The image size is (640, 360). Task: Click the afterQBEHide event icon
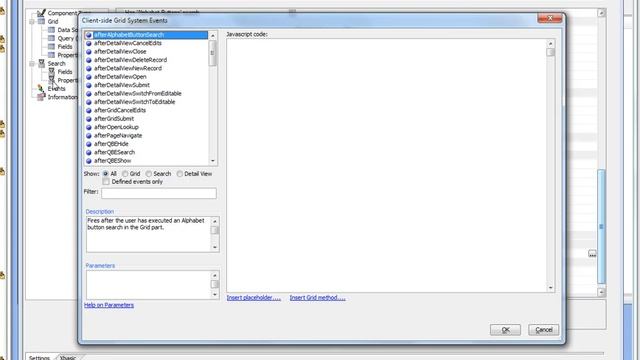pyautogui.click(x=89, y=144)
